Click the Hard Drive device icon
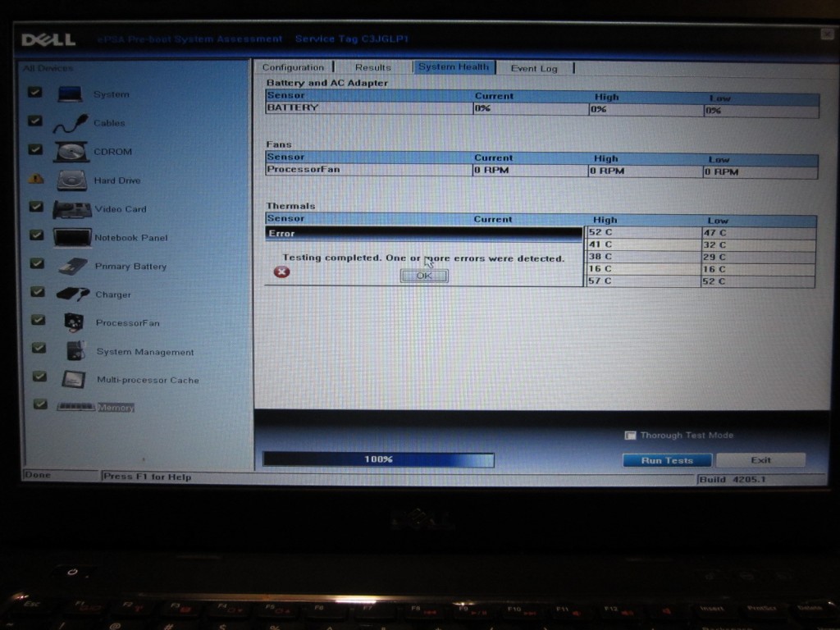 (72, 180)
